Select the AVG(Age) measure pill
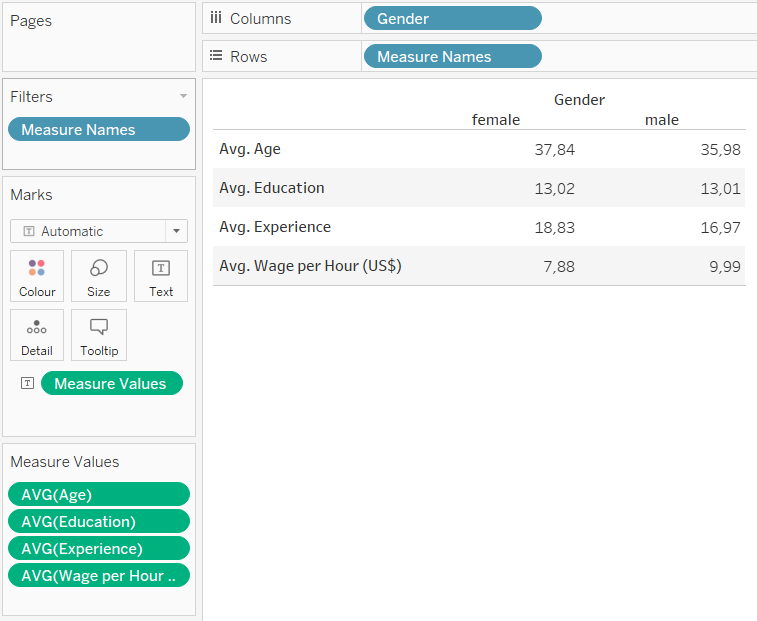The width and height of the screenshot is (757, 621). click(x=99, y=494)
